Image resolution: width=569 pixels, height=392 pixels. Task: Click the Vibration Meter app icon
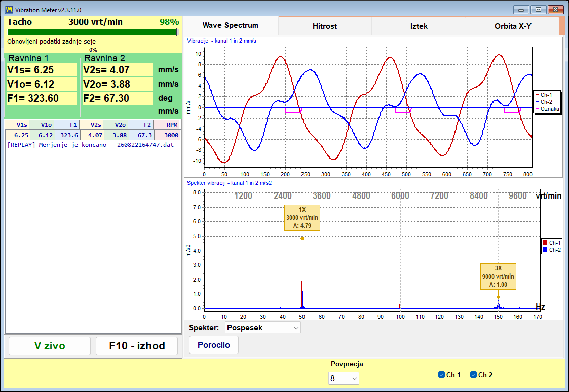[x=9, y=10]
